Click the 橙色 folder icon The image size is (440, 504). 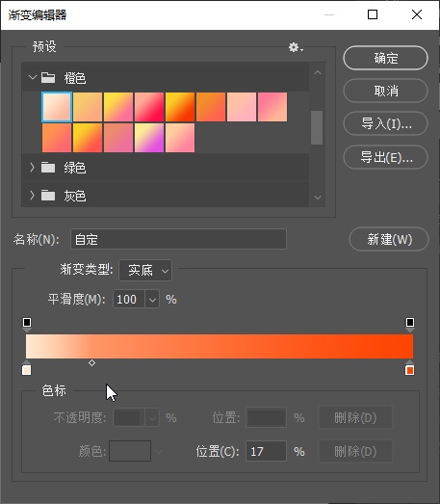click(48, 77)
